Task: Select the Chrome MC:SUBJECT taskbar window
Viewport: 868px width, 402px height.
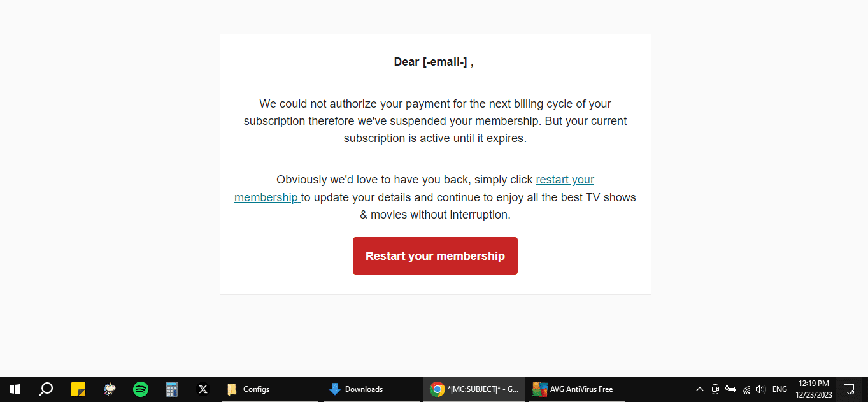Action: pyautogui.click(x=474, y=389)
